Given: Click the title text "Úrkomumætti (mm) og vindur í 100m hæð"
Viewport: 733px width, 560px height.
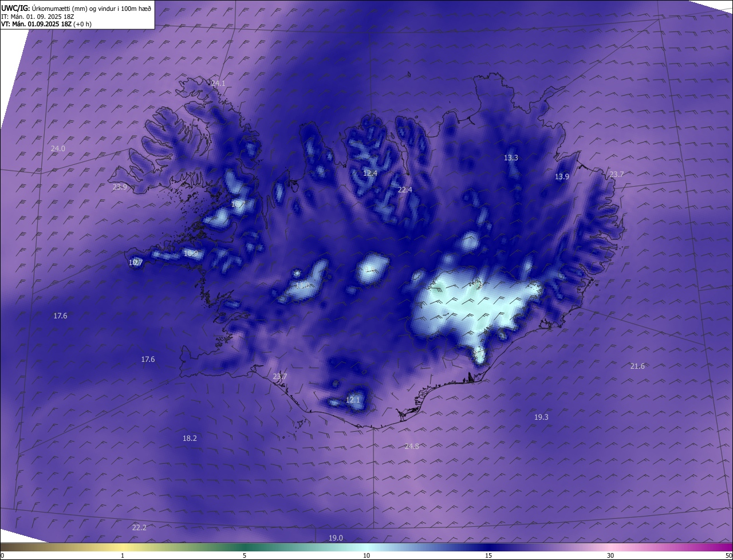Looking at the screenshot, I should [x=92, y=9].
